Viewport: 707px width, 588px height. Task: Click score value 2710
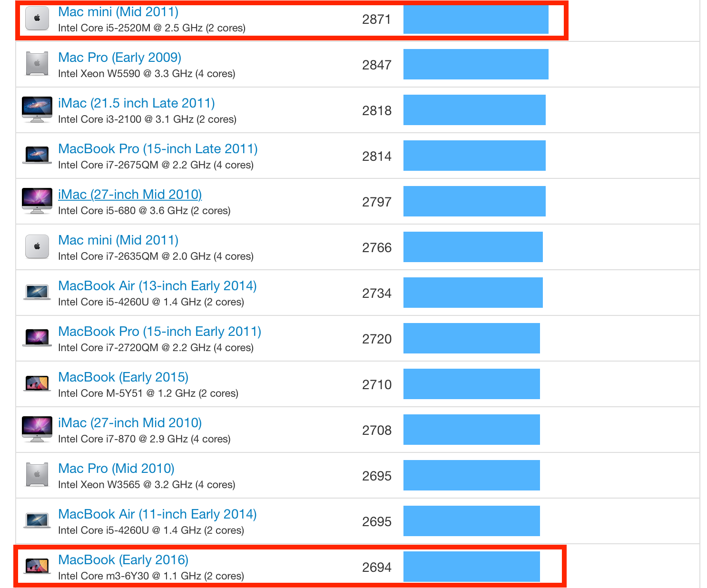(x=377, y=385)
